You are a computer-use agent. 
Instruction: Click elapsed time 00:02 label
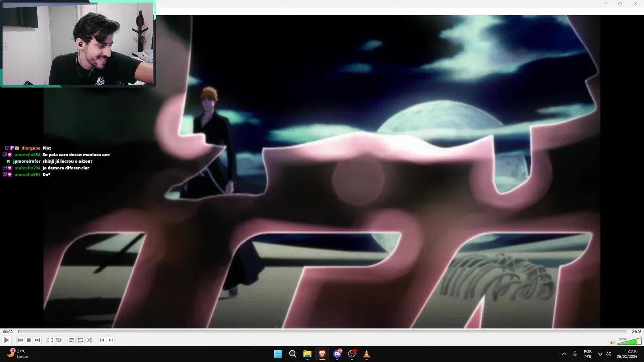7,332
